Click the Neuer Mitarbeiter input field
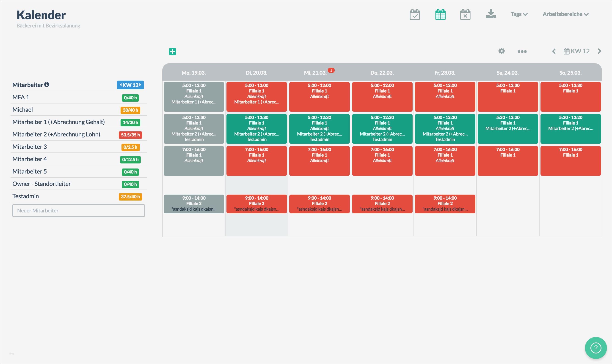The height and width of the screenshot is (364, 612). click(78, 210)
